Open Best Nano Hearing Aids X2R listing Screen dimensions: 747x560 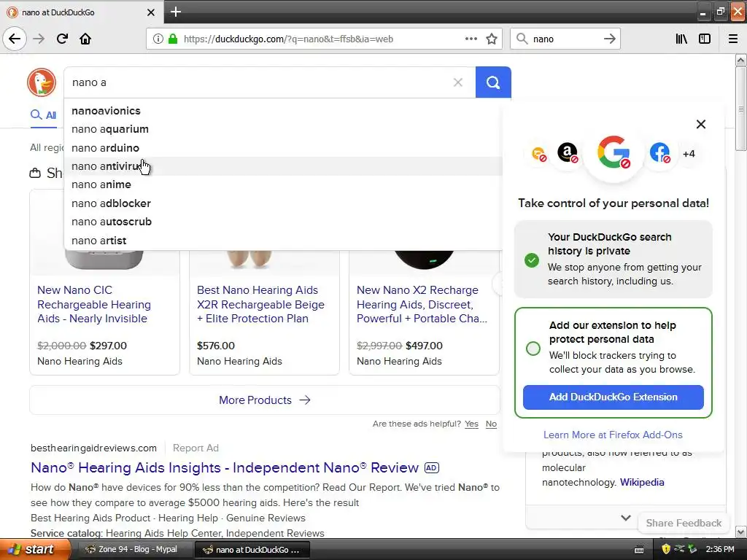click(x=260, y=304)
